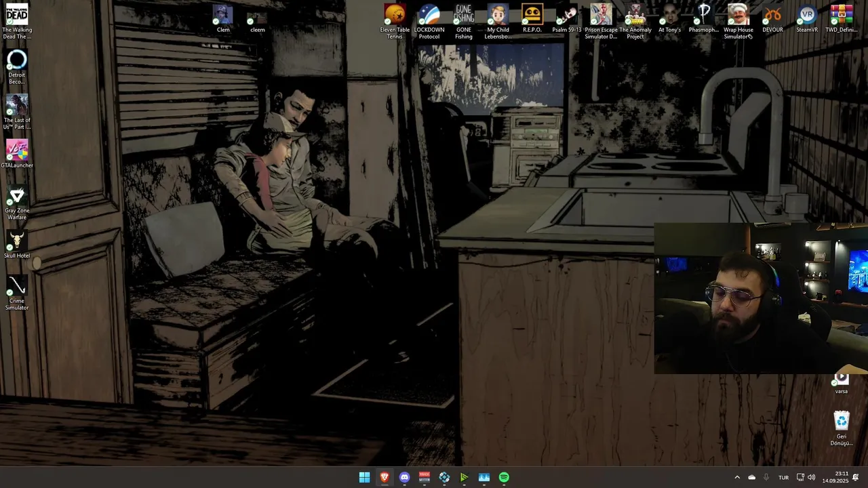
Task: Open OneDrive cloud tray icon
Action: [x=751, y=477]
